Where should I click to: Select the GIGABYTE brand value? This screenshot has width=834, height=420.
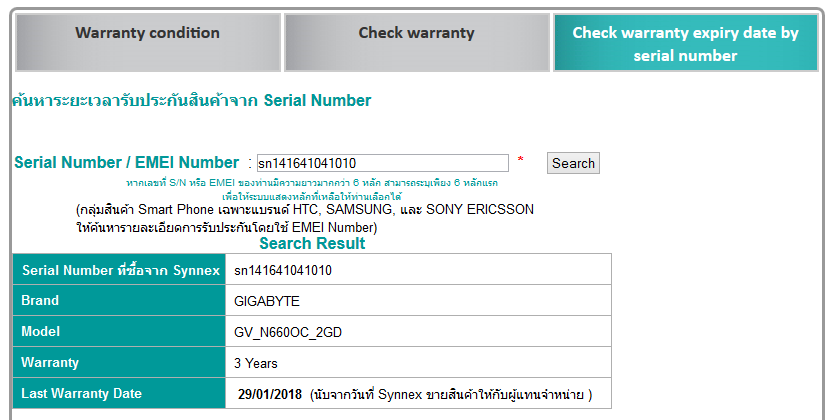(267, 301)
